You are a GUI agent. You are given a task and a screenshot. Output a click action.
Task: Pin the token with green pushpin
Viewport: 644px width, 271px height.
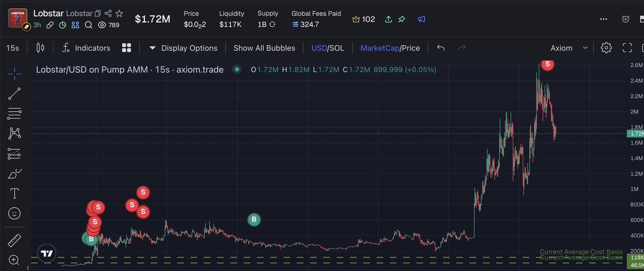401,19
